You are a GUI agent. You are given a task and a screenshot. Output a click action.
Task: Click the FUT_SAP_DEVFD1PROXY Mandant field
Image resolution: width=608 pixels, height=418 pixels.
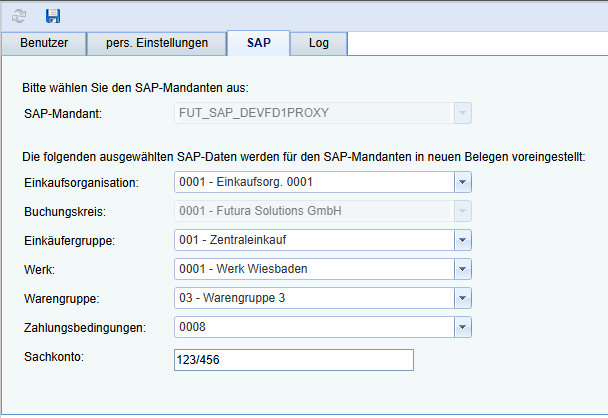coord(313,113)
